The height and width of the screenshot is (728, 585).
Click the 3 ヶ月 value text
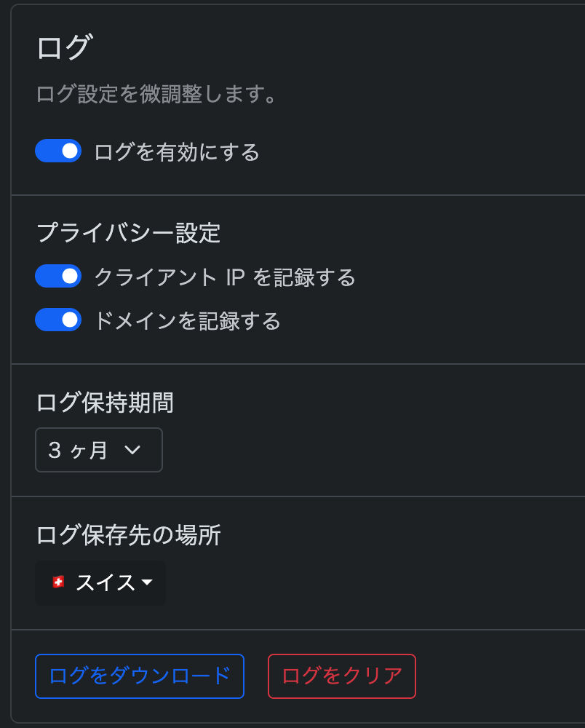coord(78,451)
